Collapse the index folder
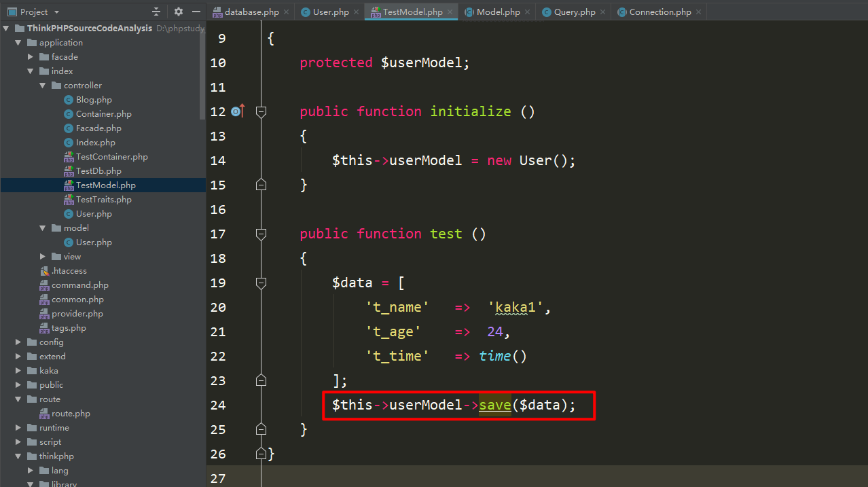This screenshot has width=868, height=487. pos(31,71)
